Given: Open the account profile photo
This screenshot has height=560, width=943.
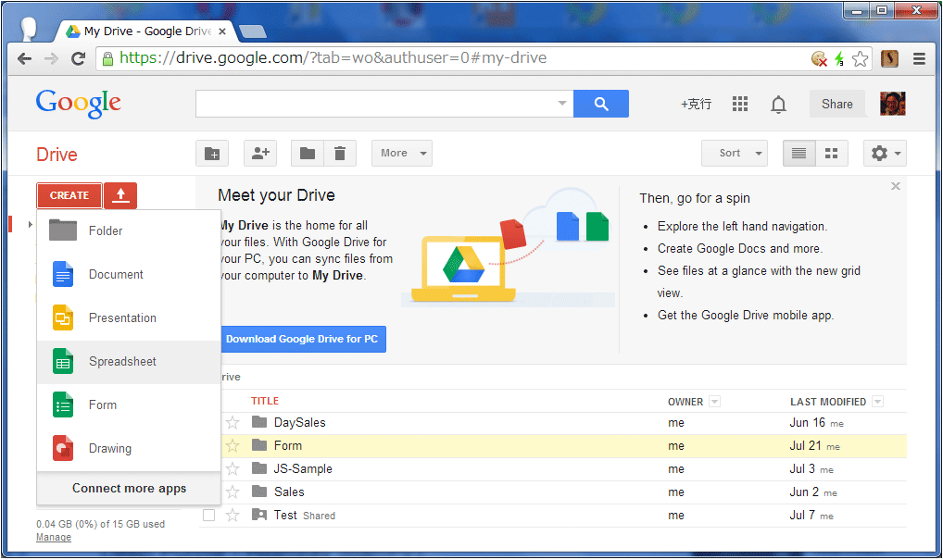Looking at the screenshot, I should pyautogui.click(x=892, y=104).
